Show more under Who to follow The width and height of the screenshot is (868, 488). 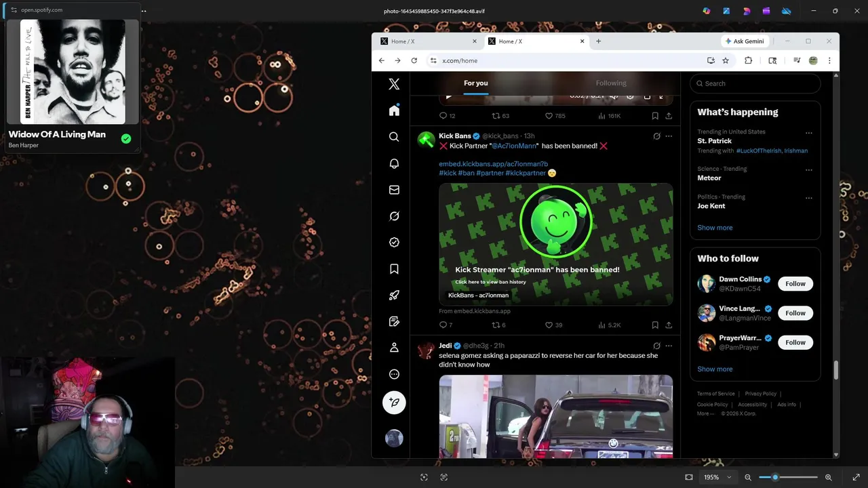(x=715, y=369)
